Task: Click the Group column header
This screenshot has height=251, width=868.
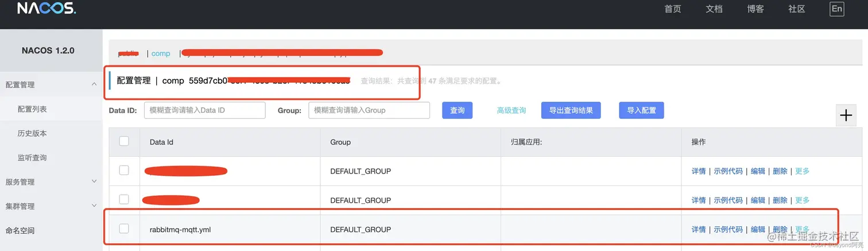Action: click(340, 142)
